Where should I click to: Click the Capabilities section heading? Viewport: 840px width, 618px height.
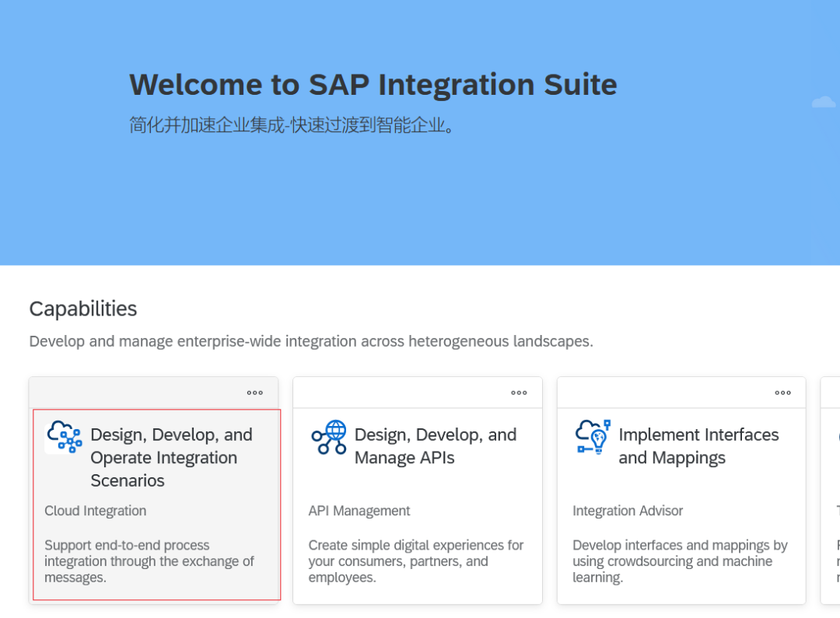(83, 309)
